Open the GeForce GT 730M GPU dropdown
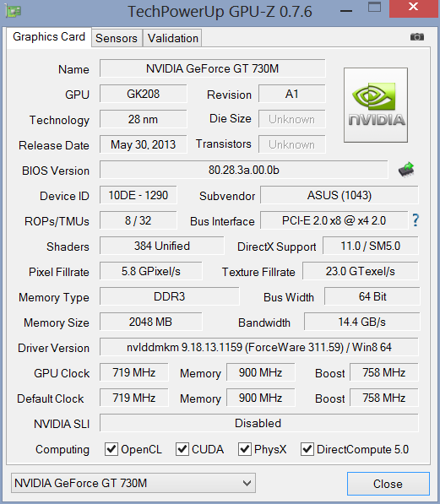 tap(133, 483)
